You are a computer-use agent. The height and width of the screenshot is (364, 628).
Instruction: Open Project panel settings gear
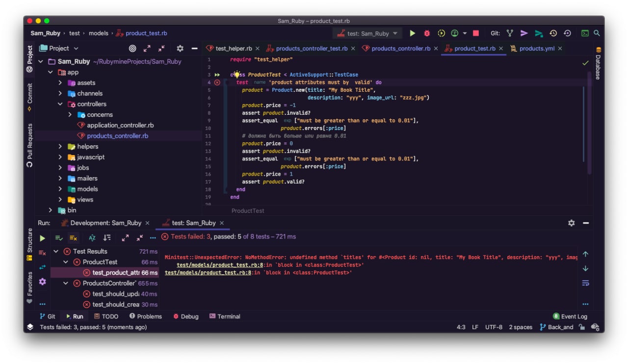180,49
